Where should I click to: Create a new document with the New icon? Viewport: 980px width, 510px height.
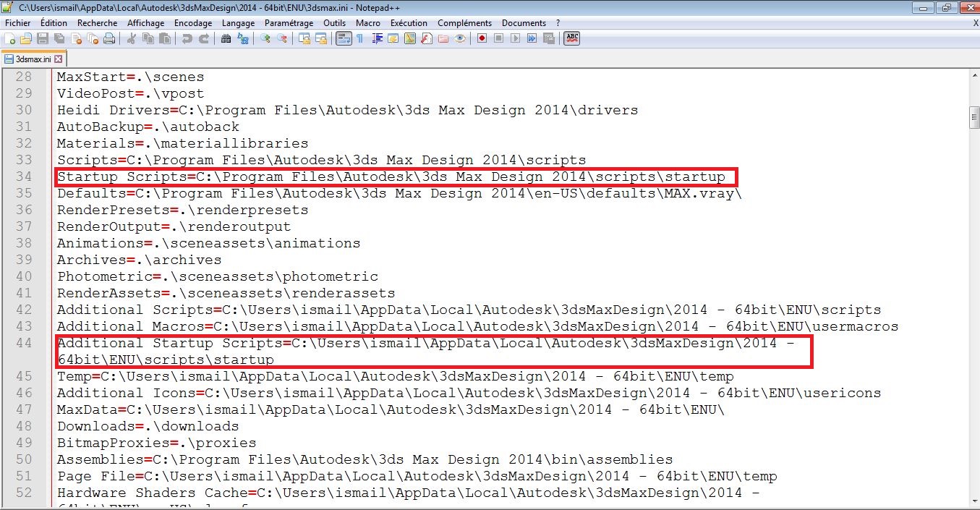(9, 38)
